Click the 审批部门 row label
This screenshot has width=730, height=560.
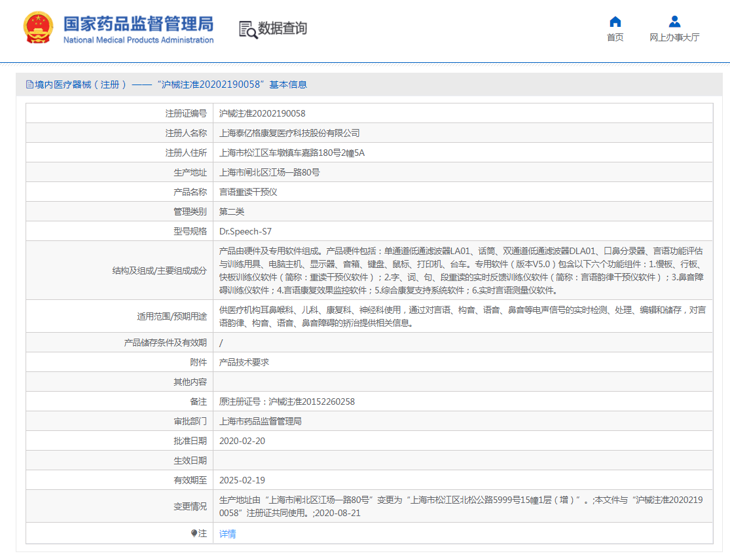(190, 421)
